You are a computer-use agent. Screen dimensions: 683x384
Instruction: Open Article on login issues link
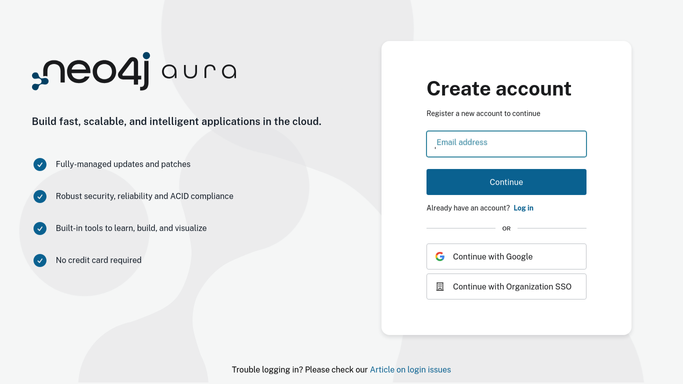point(410,370)
